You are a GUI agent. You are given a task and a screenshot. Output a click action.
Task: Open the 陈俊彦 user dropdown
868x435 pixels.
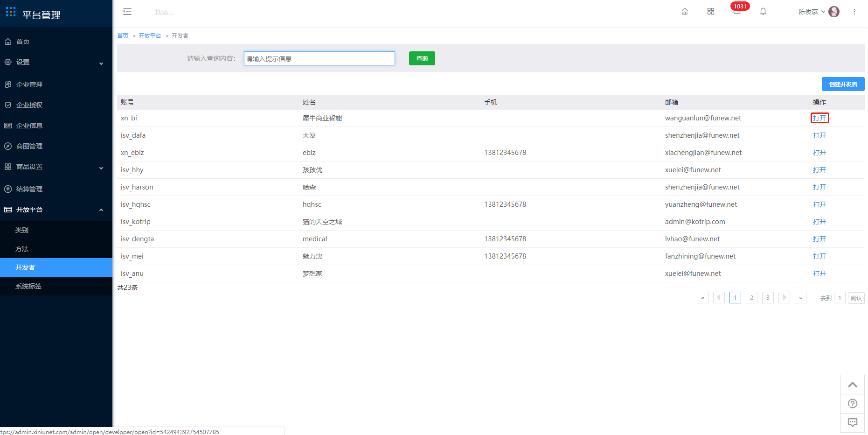[812, 12]
